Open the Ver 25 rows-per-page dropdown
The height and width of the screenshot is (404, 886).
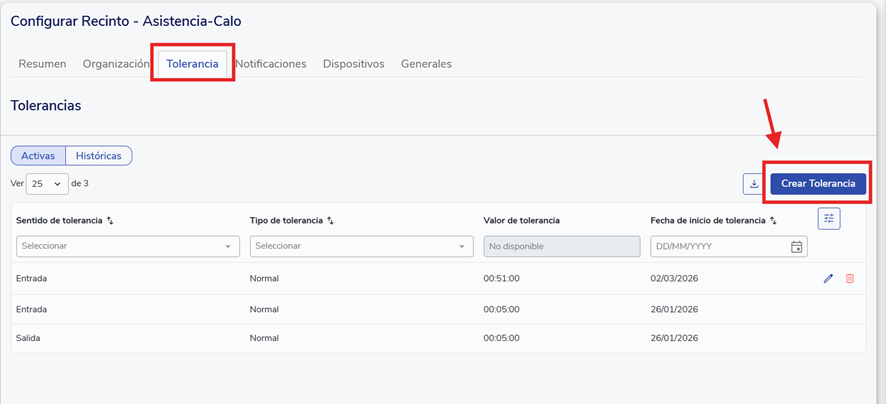47,184
